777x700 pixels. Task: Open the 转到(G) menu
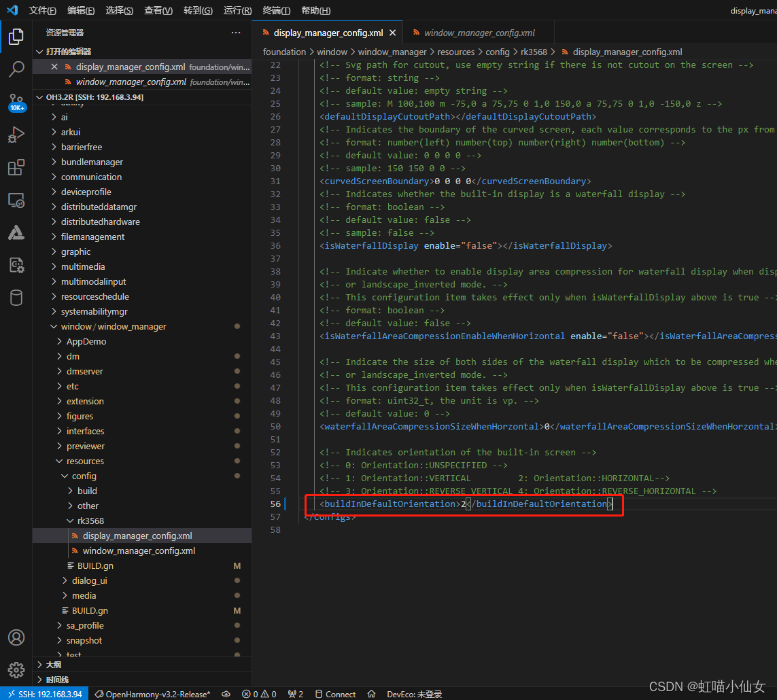click(198, 10)
